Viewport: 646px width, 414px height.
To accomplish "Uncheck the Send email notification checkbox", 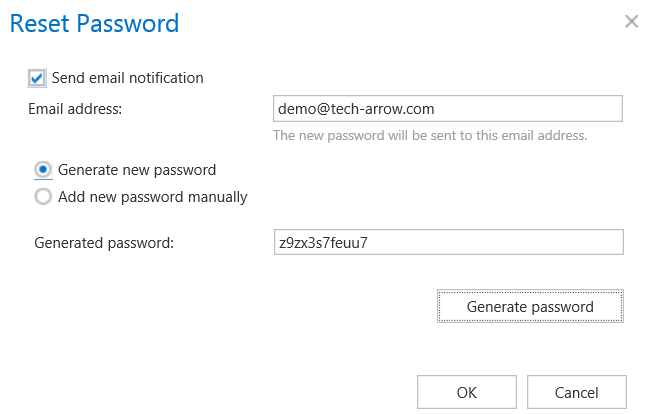I will click(x=38, y=78).
